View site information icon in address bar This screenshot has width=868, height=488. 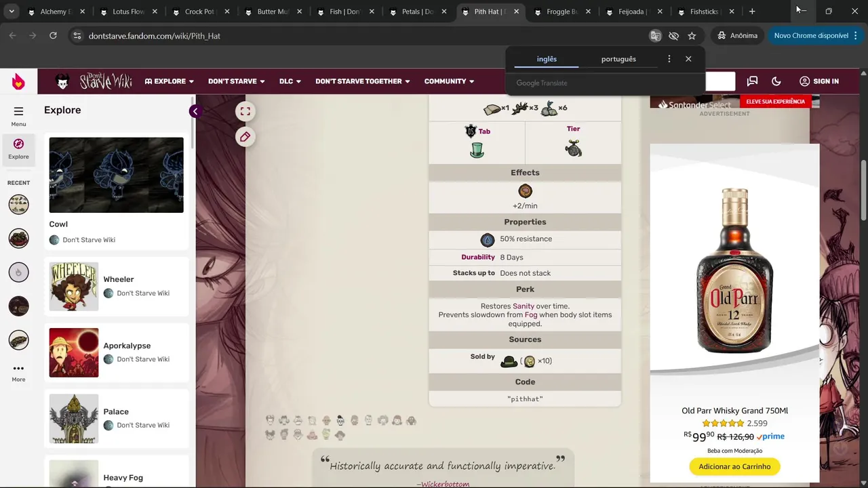coord(77,36)
